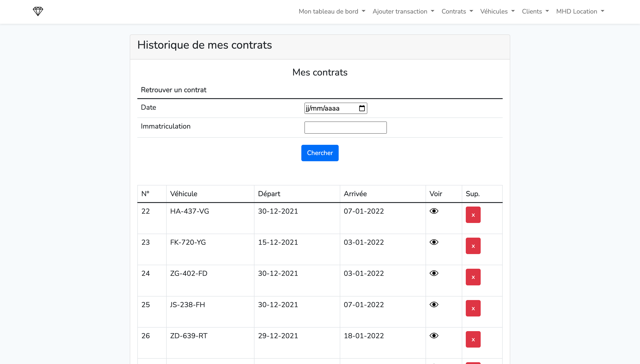The image size is (640, 364).
Task: Open the Véhicules dropdown menu
Action: (x=497, y=11)
